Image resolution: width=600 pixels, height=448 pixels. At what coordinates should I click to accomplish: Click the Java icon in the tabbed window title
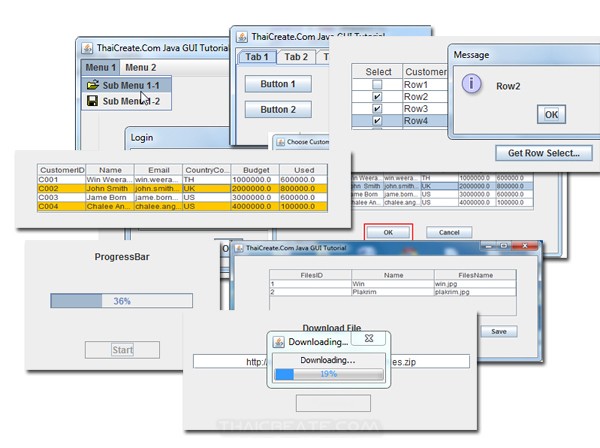tap(241, 38)
